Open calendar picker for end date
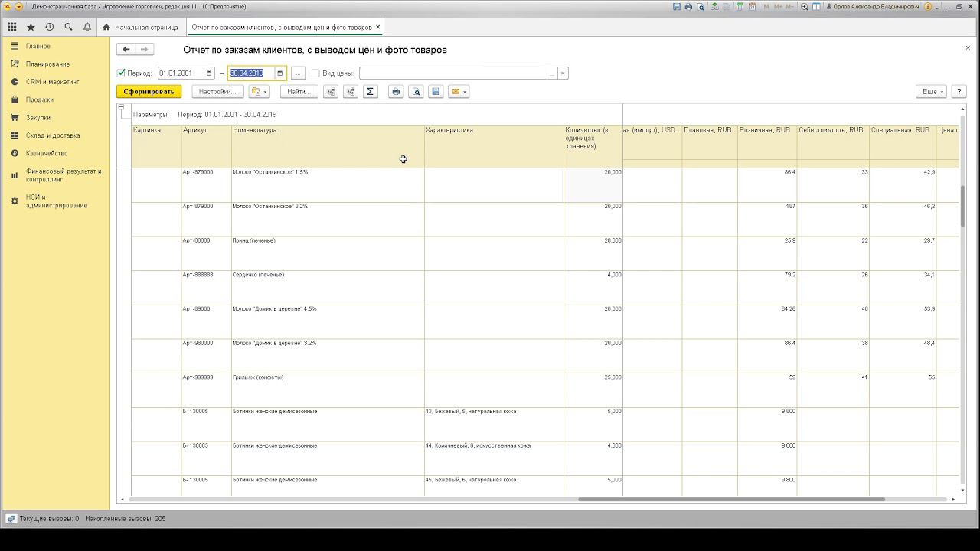 point(280,73)
